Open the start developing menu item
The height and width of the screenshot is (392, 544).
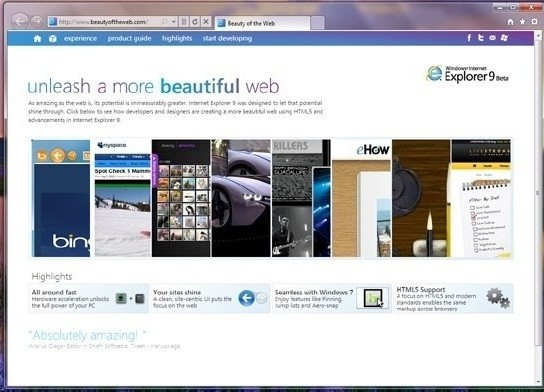(x=227, y=39)
